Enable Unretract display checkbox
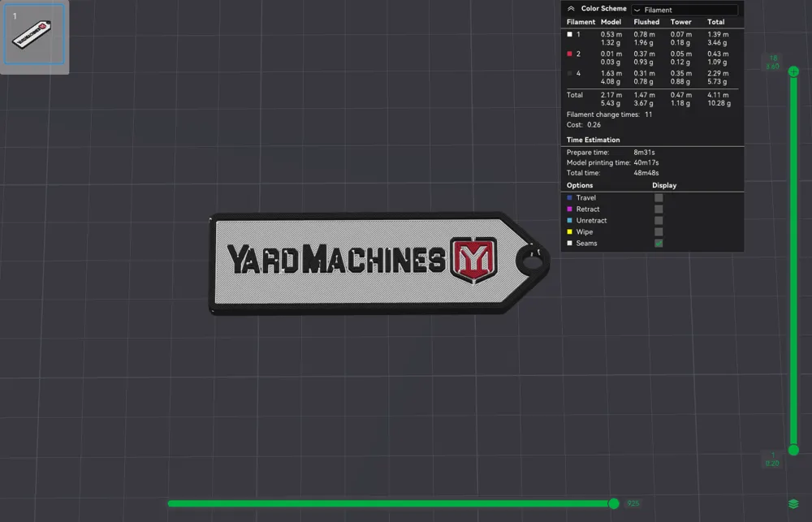The width and height of the screenshot is (812, 522). pyautogui.click(x=659, y=221)
